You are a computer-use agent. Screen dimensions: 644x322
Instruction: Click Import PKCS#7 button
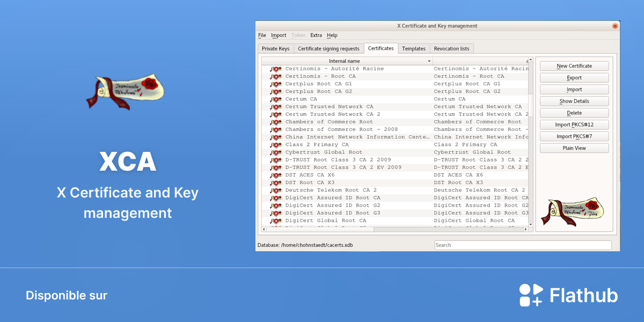tap(574, 136)
